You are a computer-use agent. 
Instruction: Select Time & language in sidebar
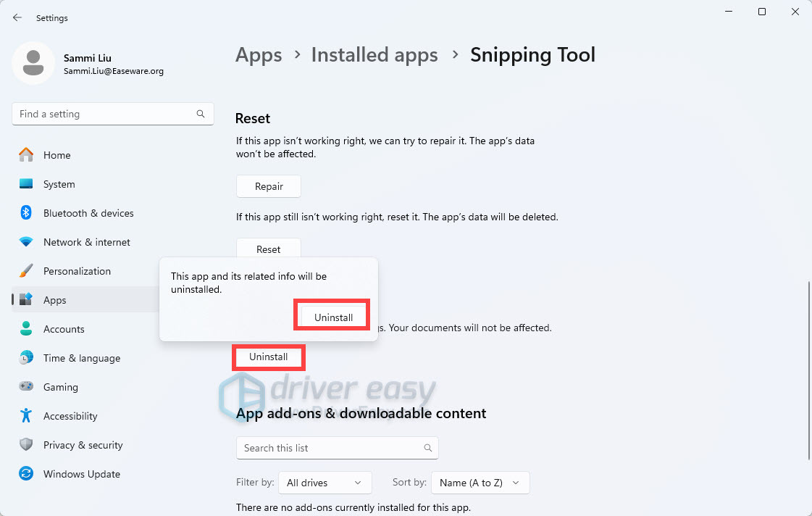[81, 358]
